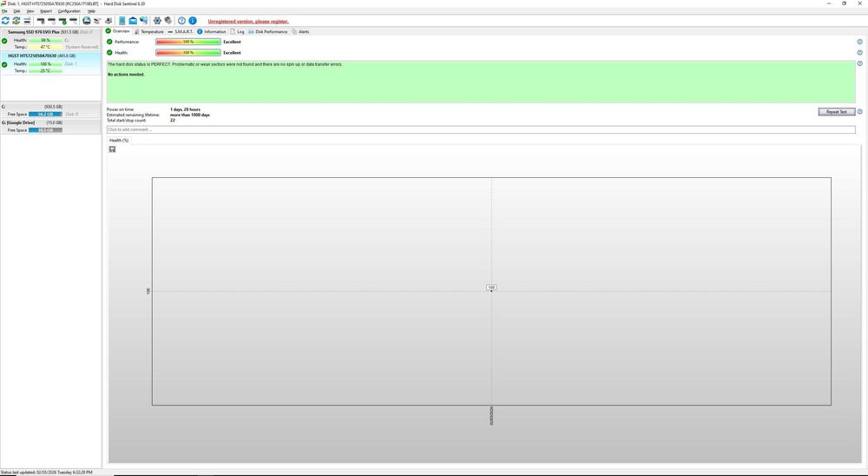This screenshot has height=476, width=868.
Task: Click the green check icon of HGST disk
Action: click(4, 64)
